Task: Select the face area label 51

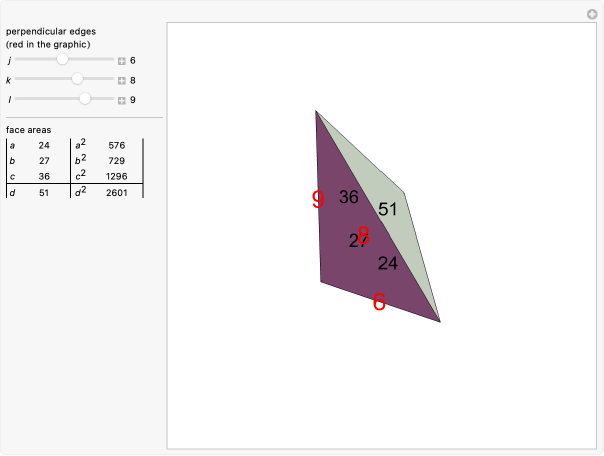Action: (388, 210)
